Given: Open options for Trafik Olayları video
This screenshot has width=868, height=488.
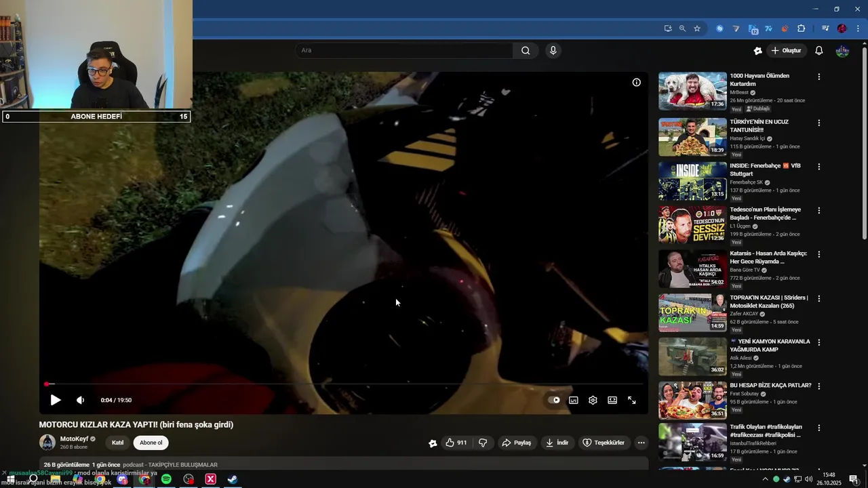Looking at the screenshot, I should click(x=818, y=428).
